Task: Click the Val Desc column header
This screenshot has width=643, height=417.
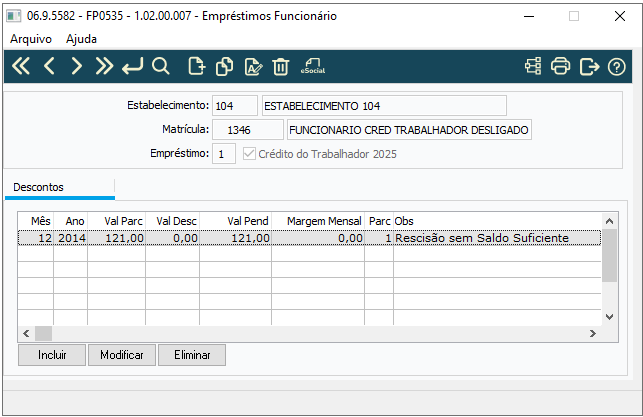Action: pos(173,221)
